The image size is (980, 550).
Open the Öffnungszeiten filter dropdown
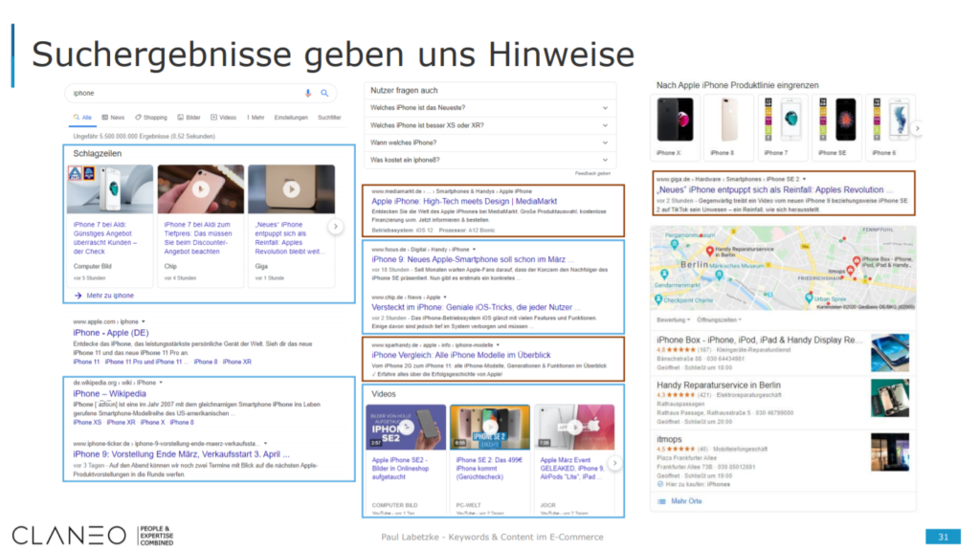pos(719,320)
